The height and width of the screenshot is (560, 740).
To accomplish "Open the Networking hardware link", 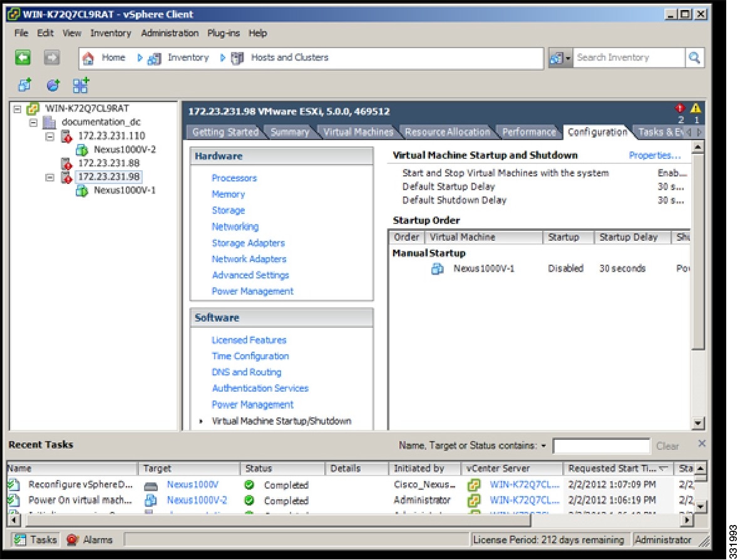I will coord(235,227).
